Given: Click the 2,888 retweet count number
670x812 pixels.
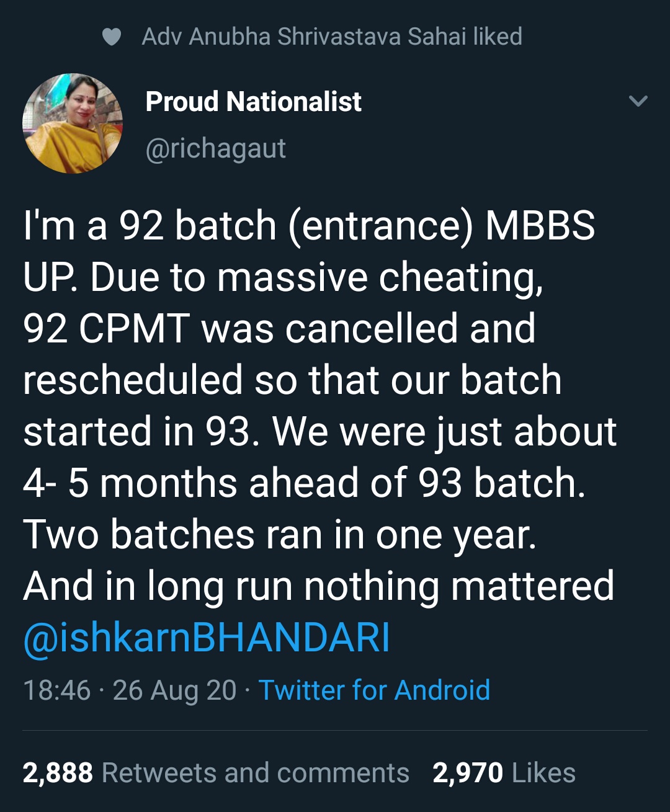Looking at the screenshot, I should 58,773.
